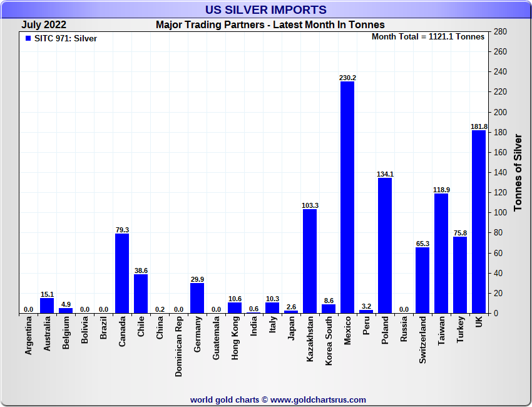Click the '8.6' value label above Korea South
The height and width of the screenshot is (407, 532).
[x=329, y=301]
